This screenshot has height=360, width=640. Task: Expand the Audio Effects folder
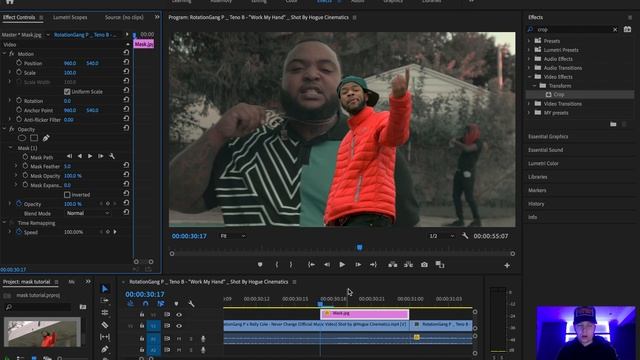[529, 59]
